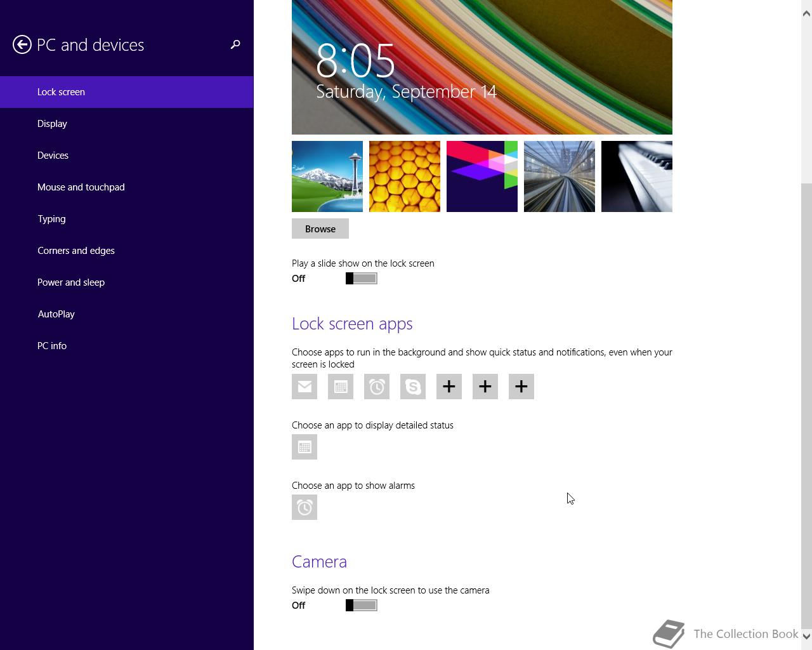Select the Calendar quick status app icon

point(341,387)
